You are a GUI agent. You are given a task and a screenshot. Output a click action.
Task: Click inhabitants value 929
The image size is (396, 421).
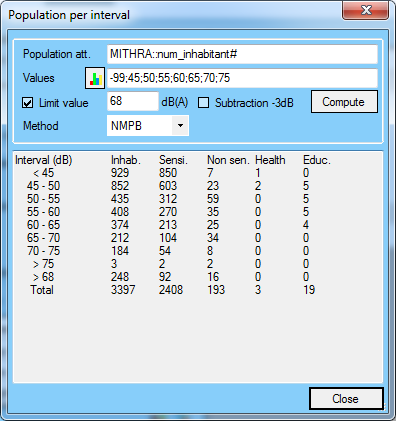pyautogui.click(x=120, y=173)
